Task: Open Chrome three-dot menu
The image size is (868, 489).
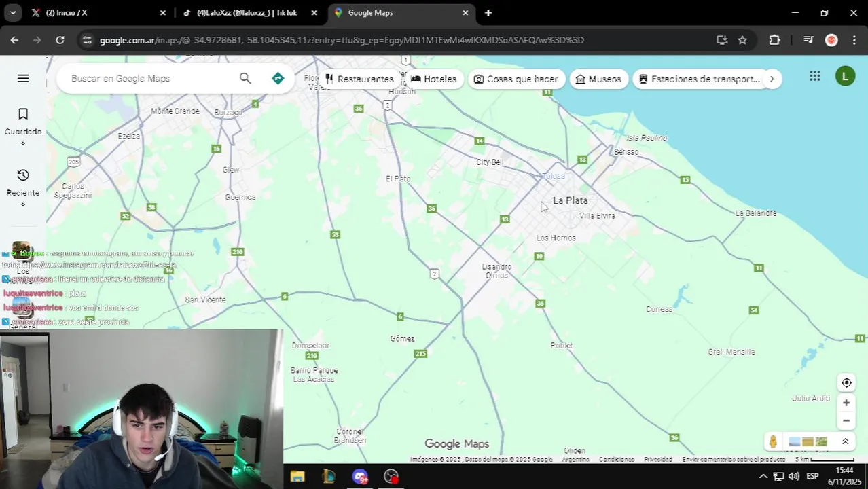Action: pyautogui.click(x=854, y=40)
